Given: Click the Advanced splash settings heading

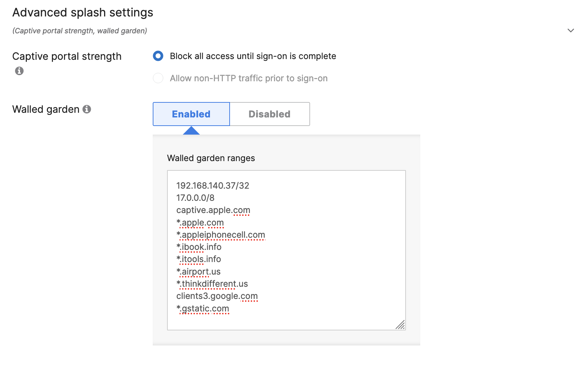Looking at the screenshot, I should [83, 13].
